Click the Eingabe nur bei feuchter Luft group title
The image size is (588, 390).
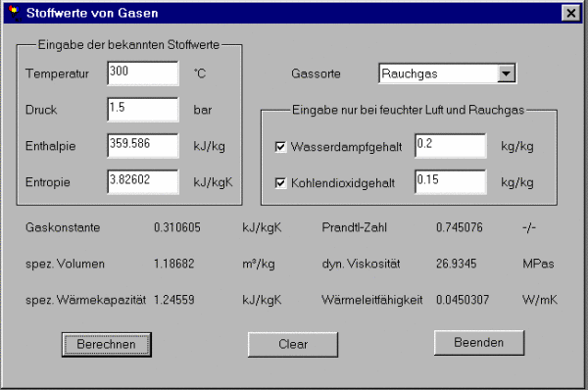click(408, 110)
